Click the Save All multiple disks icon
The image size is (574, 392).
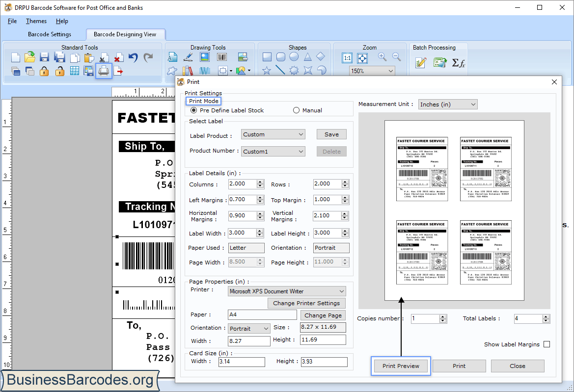(59, 57)
